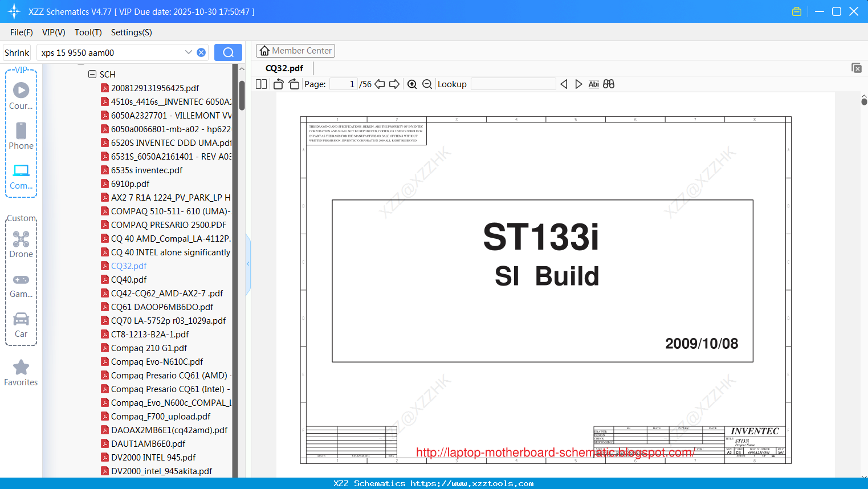Viewport: 868px width, 489px height.
Task: Toggle whole-word match Abi icon
Action: coord(593,84)
